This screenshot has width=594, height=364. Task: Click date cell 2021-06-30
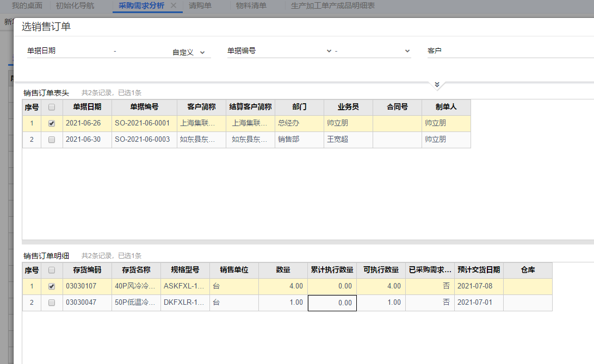point(87,140)
